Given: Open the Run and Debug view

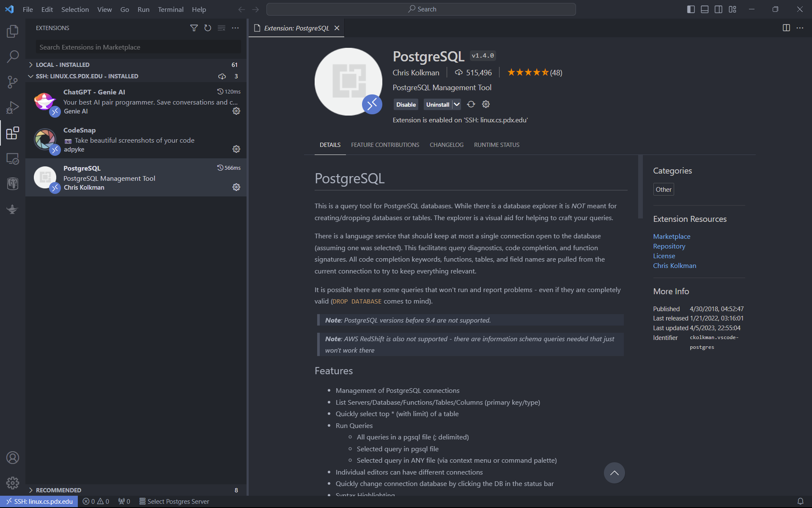Looking at the screenshot, I should [x=13, y=108].
